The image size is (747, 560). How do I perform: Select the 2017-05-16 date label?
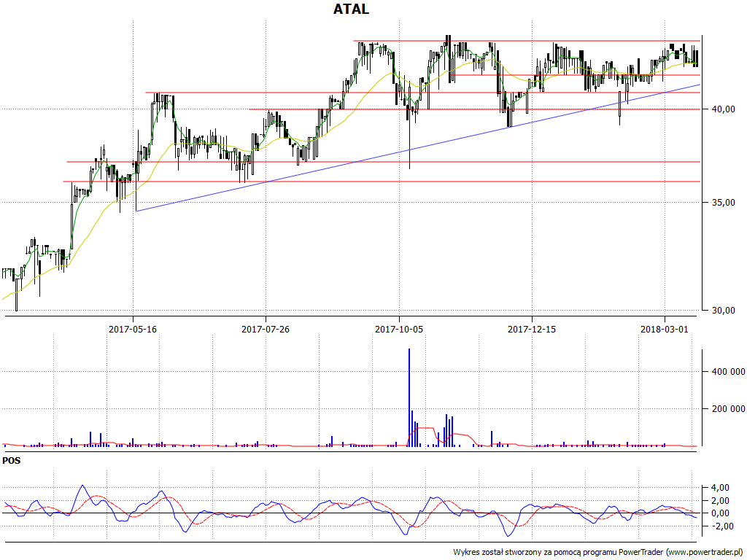[x=133, y=329]
